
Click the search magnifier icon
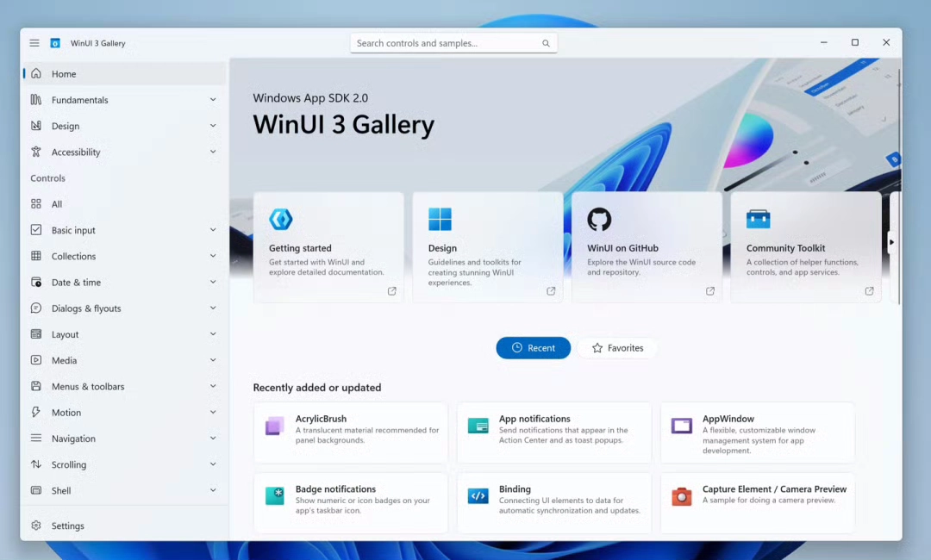coord(546,43)
